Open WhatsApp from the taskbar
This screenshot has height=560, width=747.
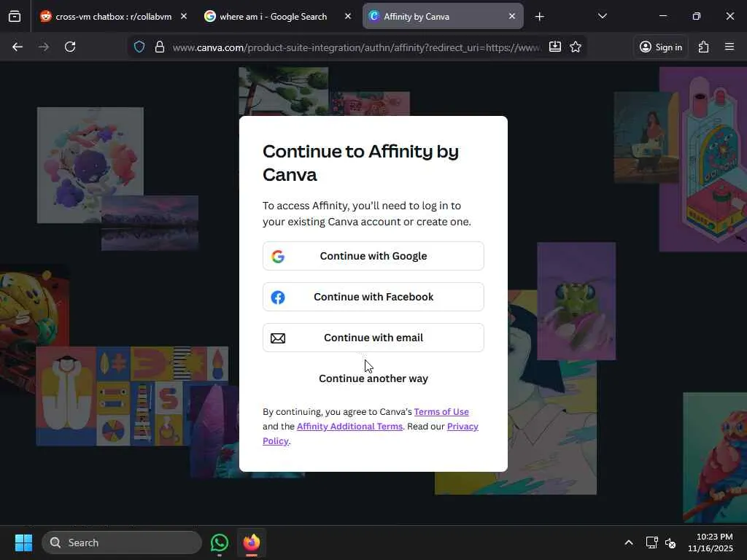click(219, 542)
